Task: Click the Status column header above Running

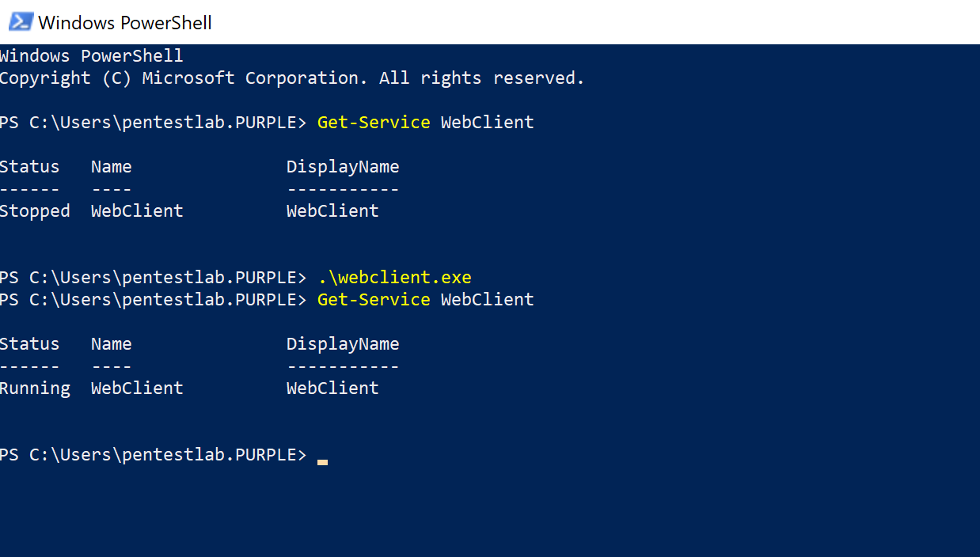Action: tap(29, 344)
